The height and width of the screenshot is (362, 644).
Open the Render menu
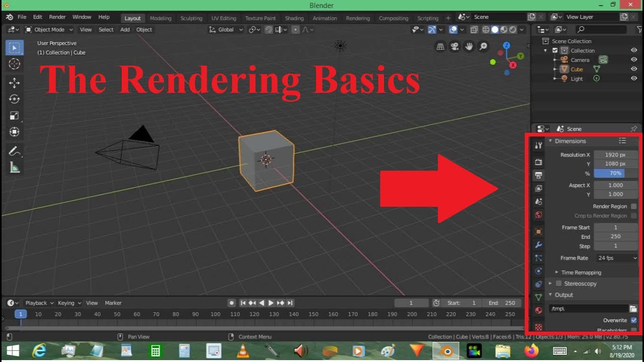tap(57, 17)
